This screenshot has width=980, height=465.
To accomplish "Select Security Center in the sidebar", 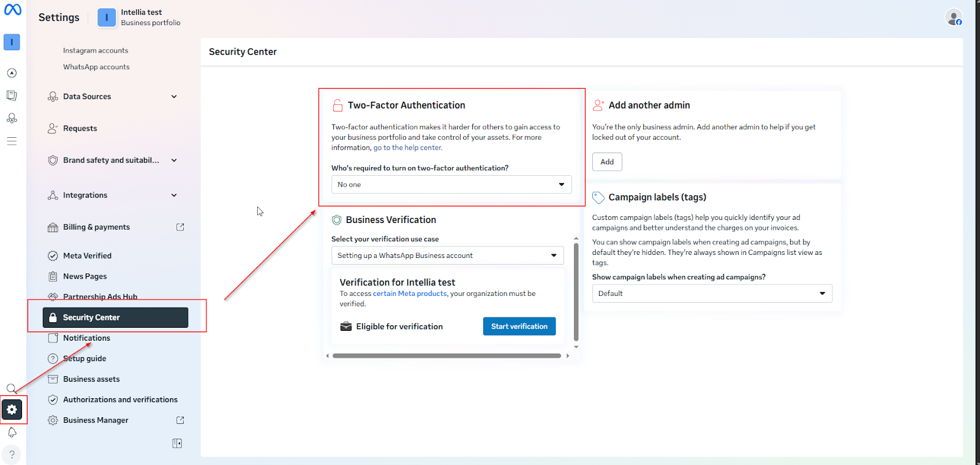I will tap(115, 317).
